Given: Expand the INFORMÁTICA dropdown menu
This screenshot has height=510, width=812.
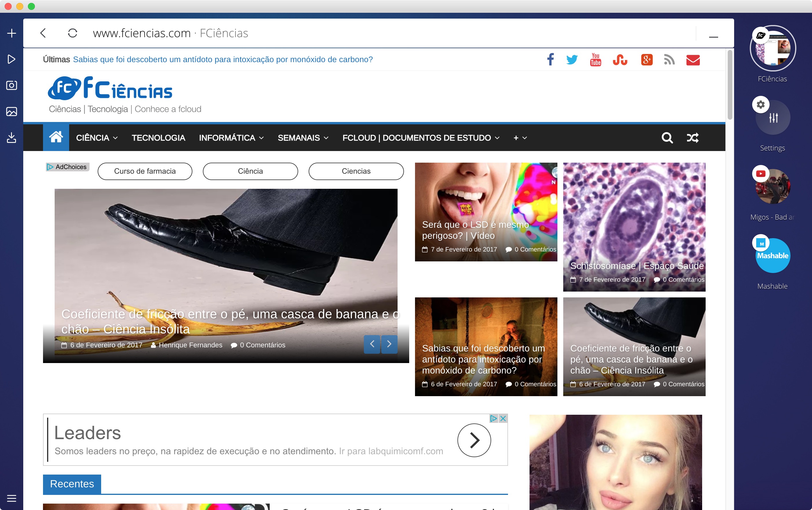Looking at the screenshot, I should 231,138.
